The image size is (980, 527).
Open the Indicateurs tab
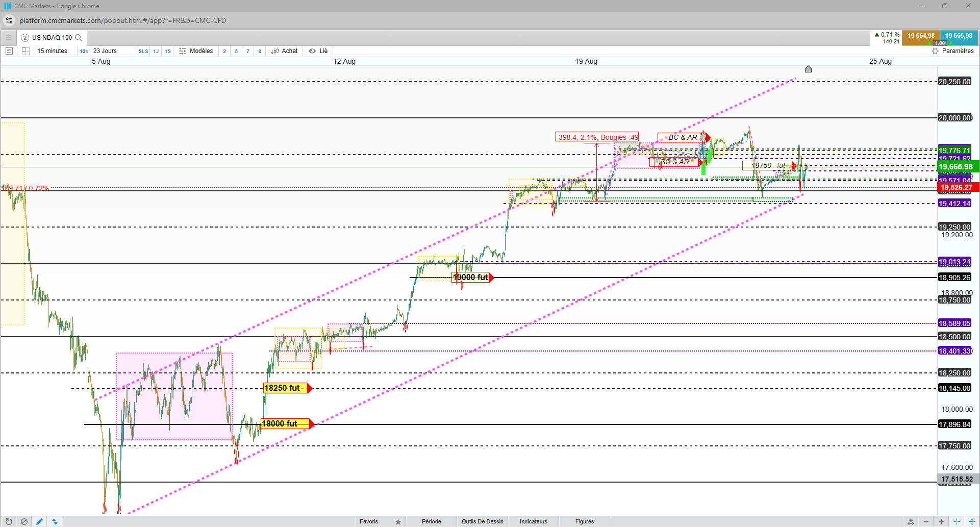click(534, 521)
